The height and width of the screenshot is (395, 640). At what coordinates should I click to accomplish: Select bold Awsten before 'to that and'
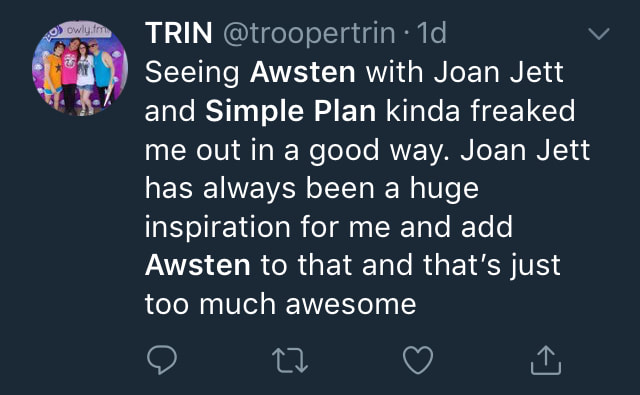point(198,265)
